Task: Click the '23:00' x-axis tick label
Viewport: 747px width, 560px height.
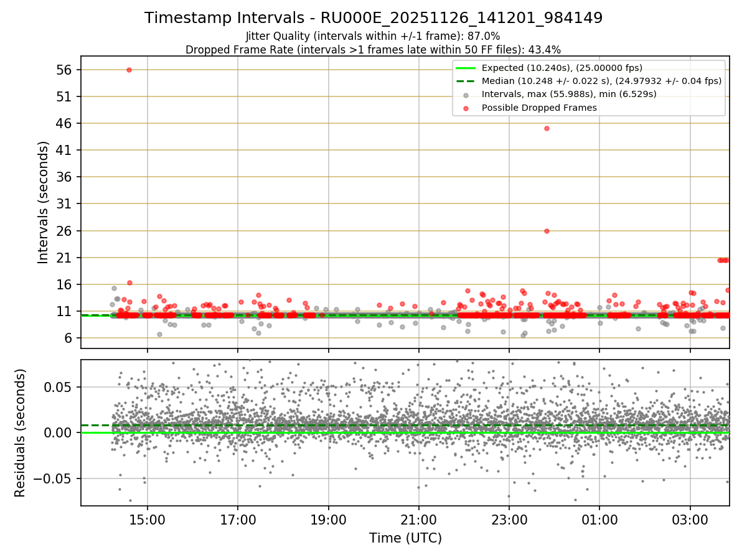Action: tap(509, 520)
